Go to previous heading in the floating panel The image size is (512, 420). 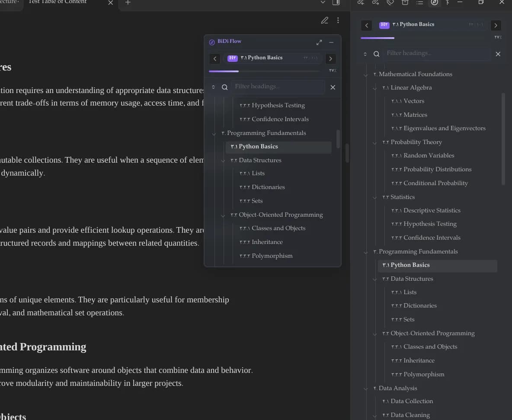click(214, 59)
